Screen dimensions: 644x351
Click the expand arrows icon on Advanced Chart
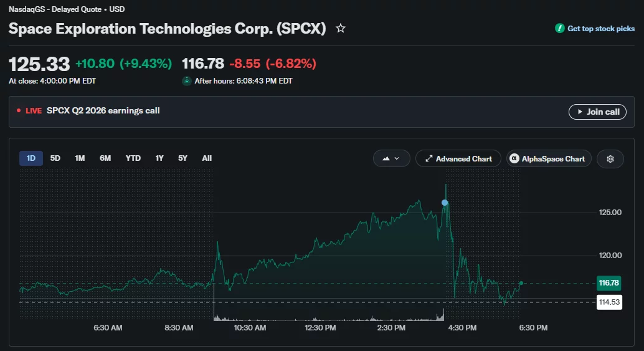pos(429,158)
